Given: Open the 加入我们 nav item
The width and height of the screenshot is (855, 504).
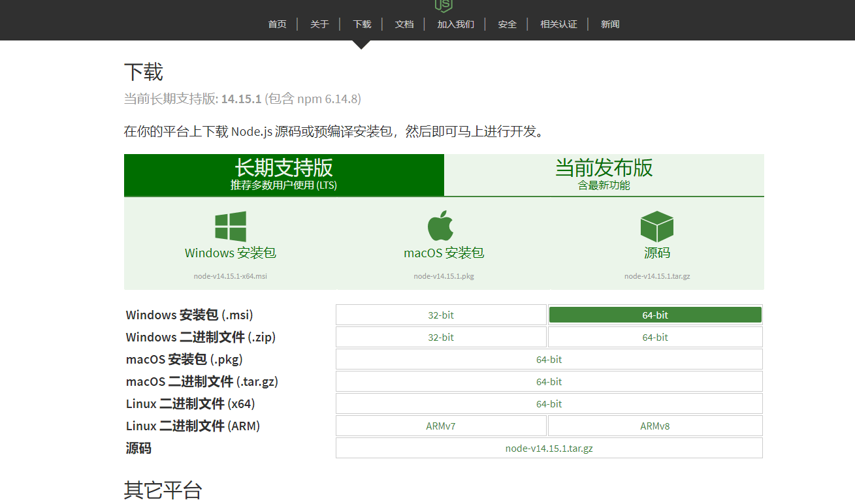Looking at the screenshot, I should tap(456, 24).
